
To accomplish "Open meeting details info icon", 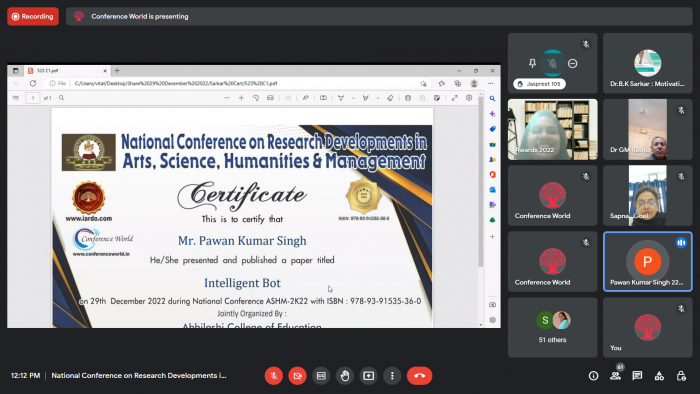I will [593, 376].
